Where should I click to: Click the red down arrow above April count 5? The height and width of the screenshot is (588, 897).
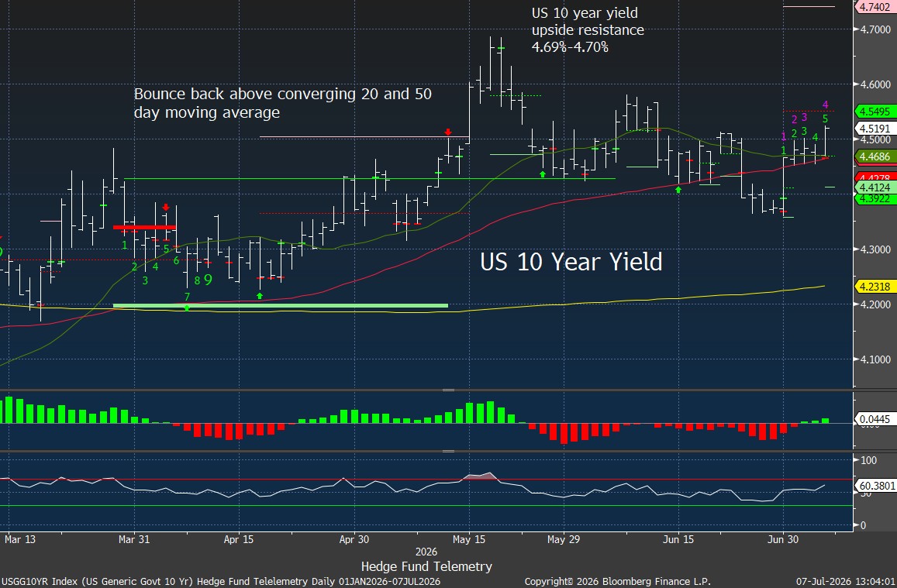click(165, 208)
